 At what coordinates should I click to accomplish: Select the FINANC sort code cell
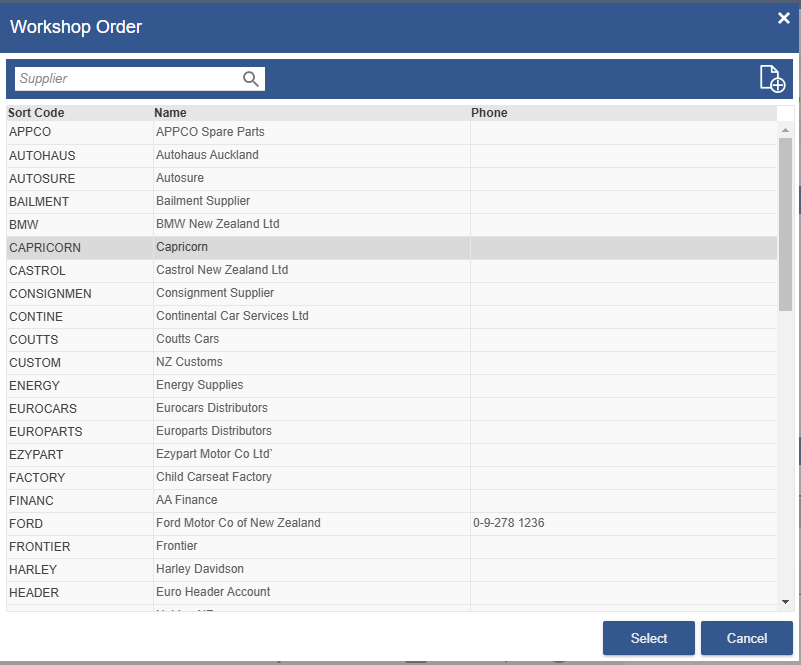point(80,500)
